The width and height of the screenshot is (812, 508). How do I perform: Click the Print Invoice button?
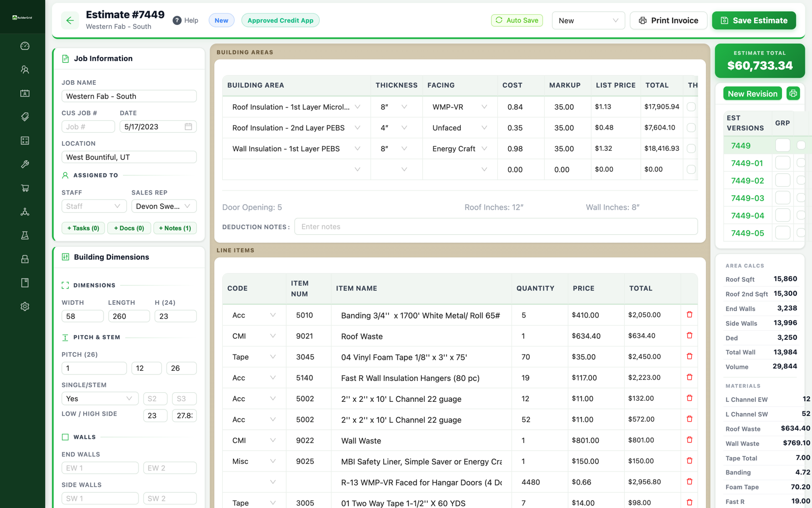pyautogui.click(x=668, y=20)
